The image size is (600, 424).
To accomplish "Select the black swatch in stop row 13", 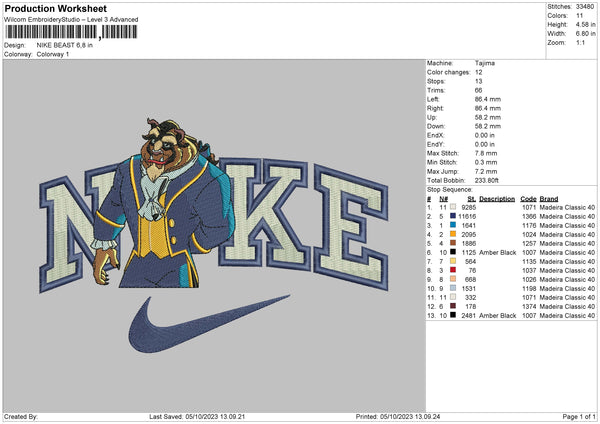I will click(x=453, y=315).
